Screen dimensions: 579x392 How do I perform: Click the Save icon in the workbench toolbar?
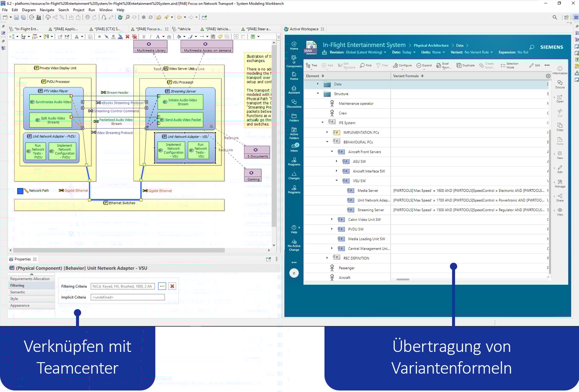point(16,17)
